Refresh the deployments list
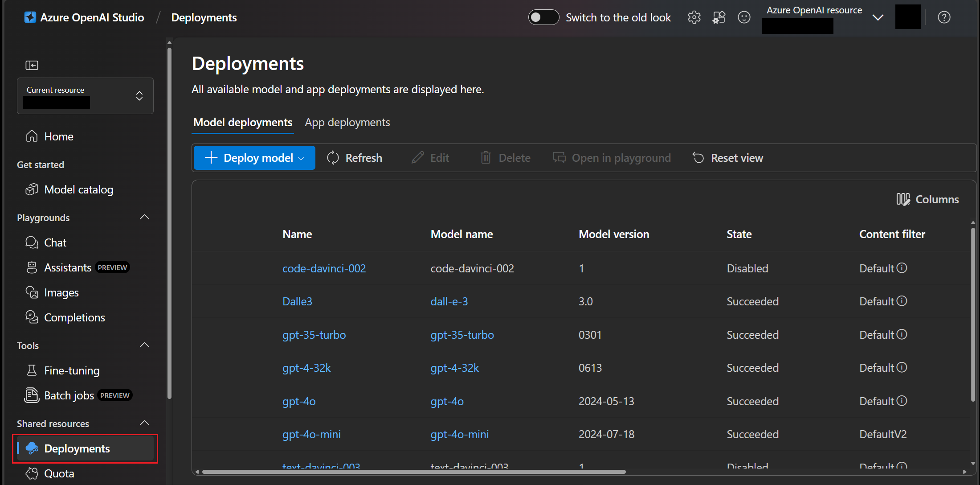This screenshot has width=980, height=485. pyautogui.click(x=354, y=157)
